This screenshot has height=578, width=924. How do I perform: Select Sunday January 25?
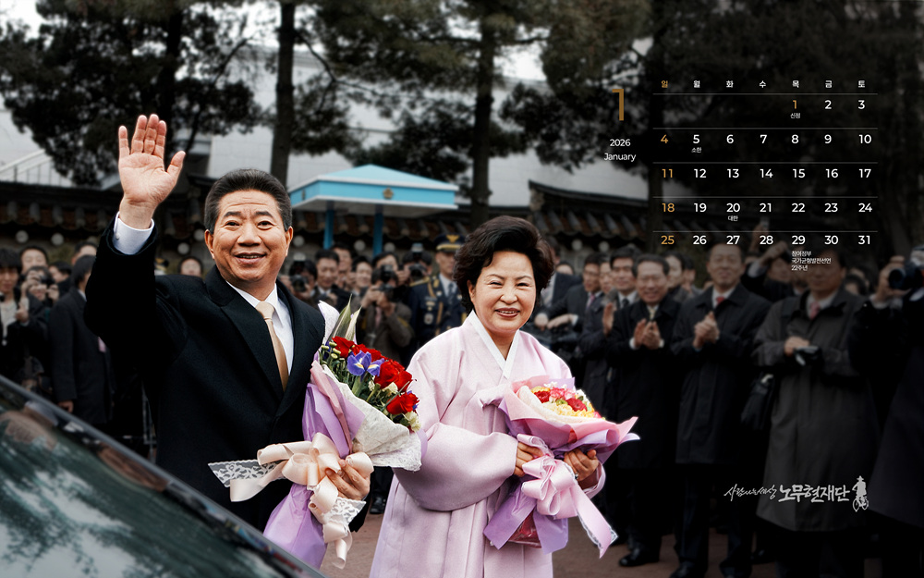(667, 240)
